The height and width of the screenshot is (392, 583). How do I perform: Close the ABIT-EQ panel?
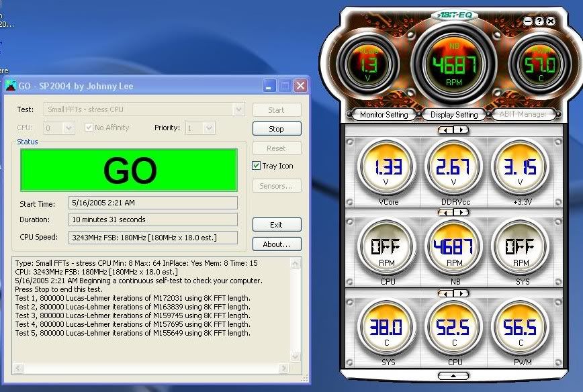[551, 21]
